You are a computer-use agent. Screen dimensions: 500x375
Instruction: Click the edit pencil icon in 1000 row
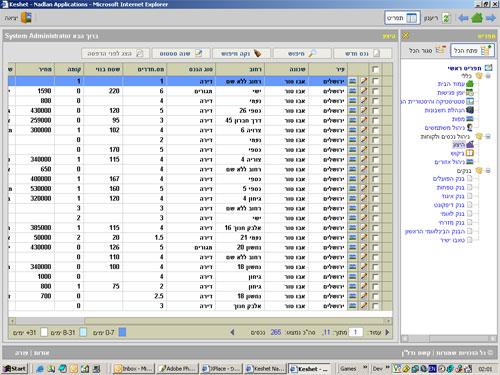tap(364, 276)
